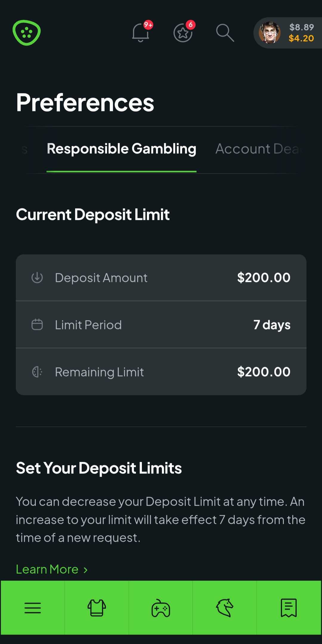Tap the partially hidden left tab

point(24,149)
